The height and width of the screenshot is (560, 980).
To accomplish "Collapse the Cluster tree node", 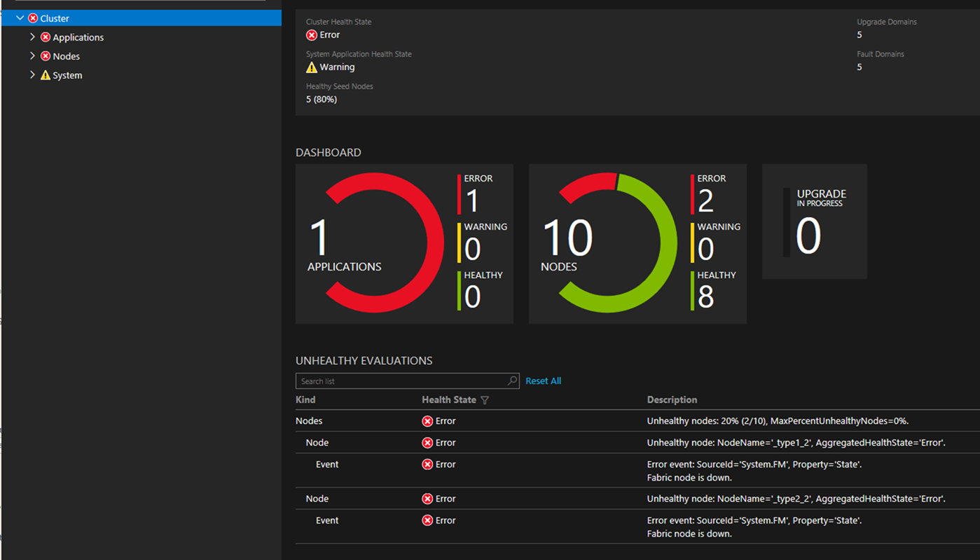I will pyautogui.click(x=20, y=18).
